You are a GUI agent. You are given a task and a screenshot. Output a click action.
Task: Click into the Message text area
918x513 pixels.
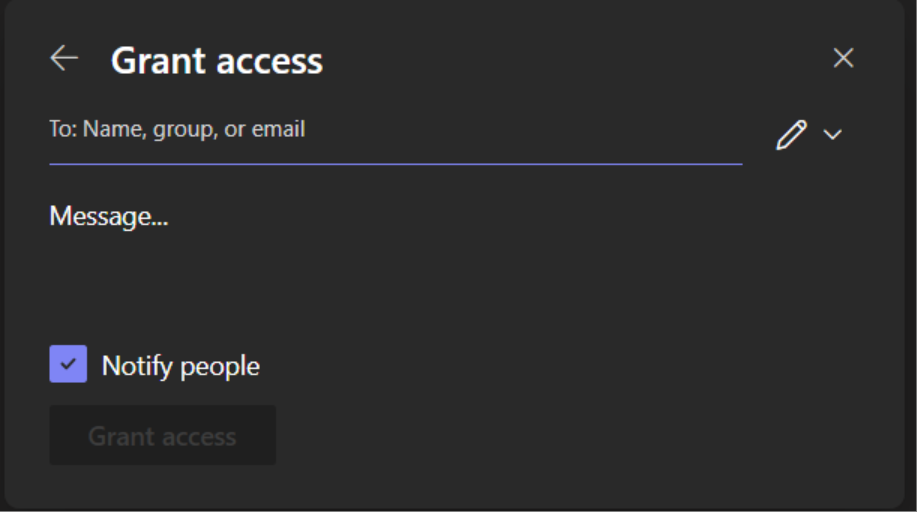(400, 250)
